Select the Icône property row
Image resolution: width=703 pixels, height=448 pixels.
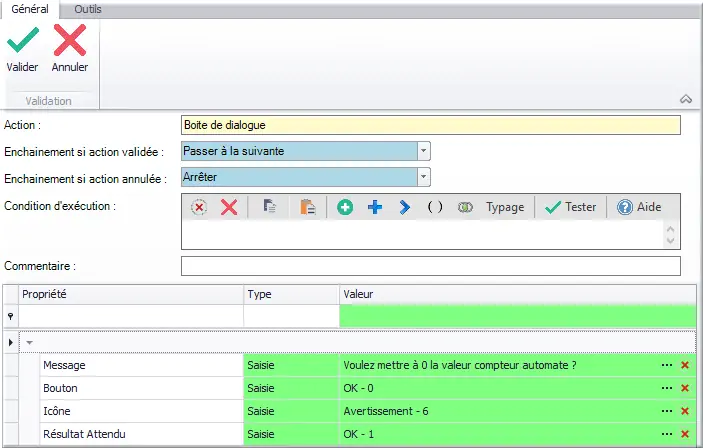pos(142,411)
